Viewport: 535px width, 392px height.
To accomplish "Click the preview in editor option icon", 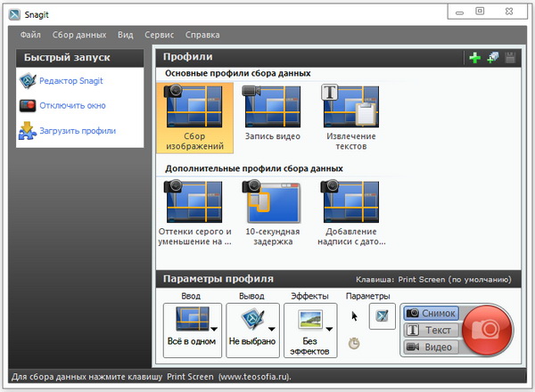I will click(x=382, y=316).
